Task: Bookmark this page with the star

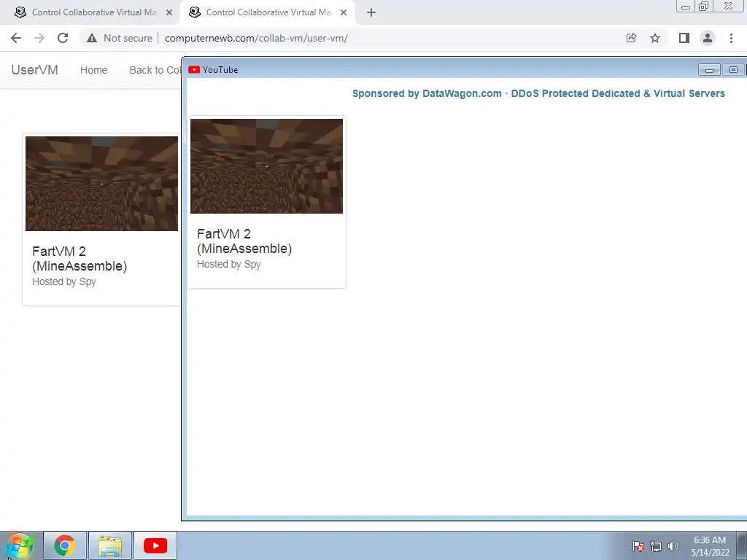Action: [655, 38]
